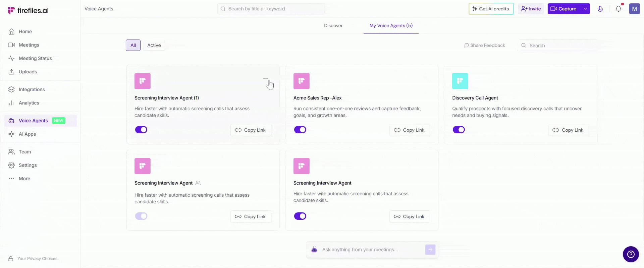644x268 pixels.
Task: Expand the More sidebar item
Action: coord(24,179)
